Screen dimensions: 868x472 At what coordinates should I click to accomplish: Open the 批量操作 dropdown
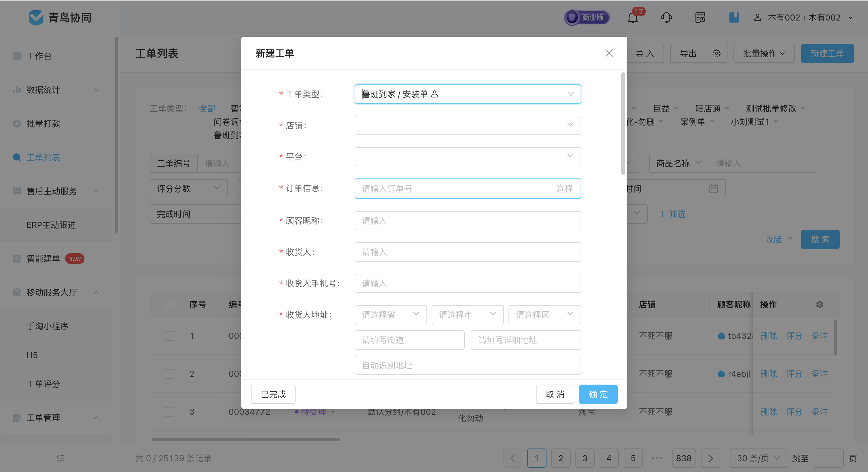(764, 53)
